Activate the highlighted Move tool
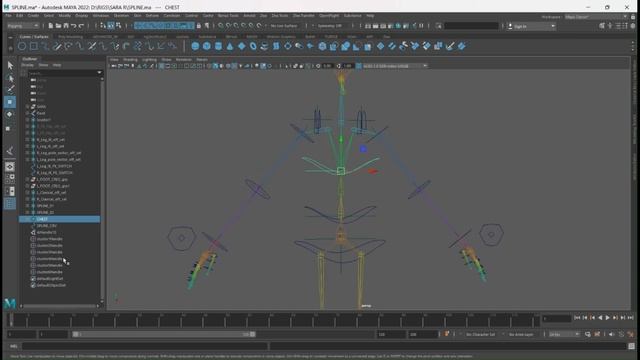The image size is (640, 360). point(10,102)
